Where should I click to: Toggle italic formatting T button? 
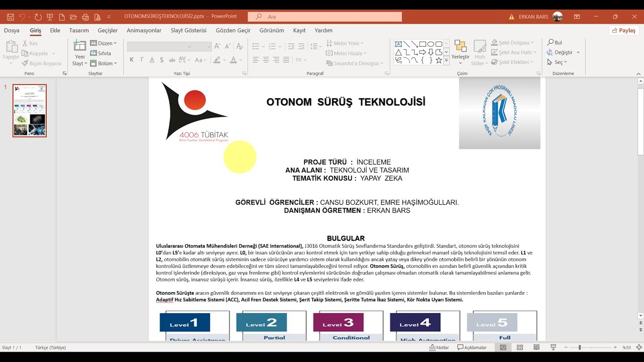pos(142,60)
